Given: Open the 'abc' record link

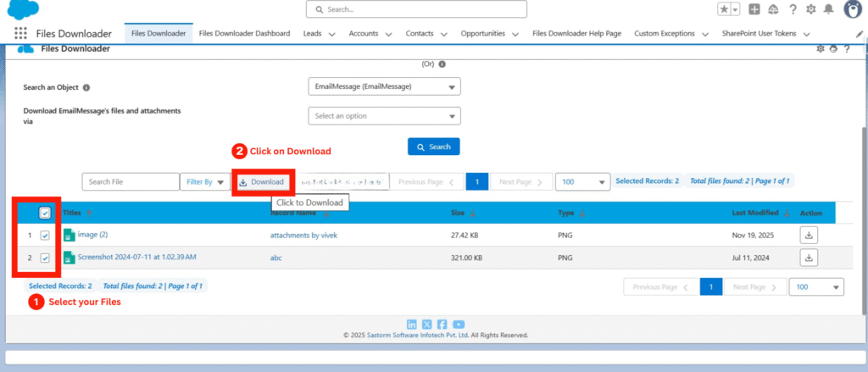Looking at the screenshot, I should (275, 258).
